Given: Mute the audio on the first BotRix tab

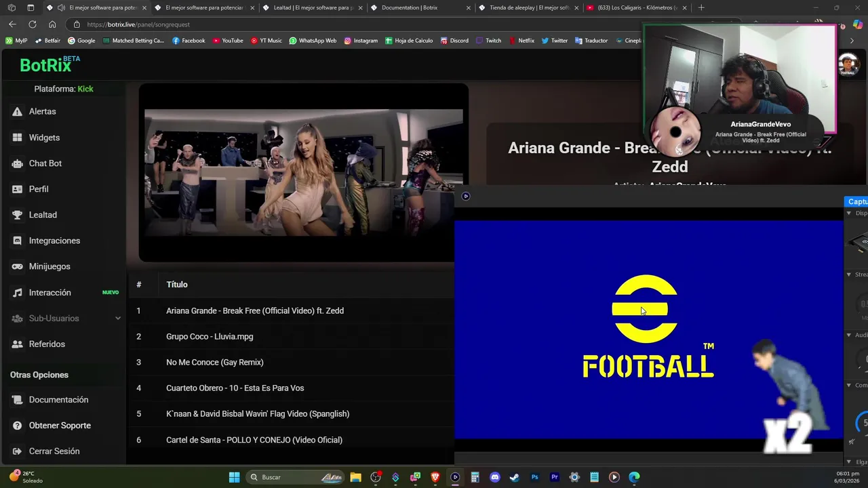Looking at the screenshot, I should 61,7.
